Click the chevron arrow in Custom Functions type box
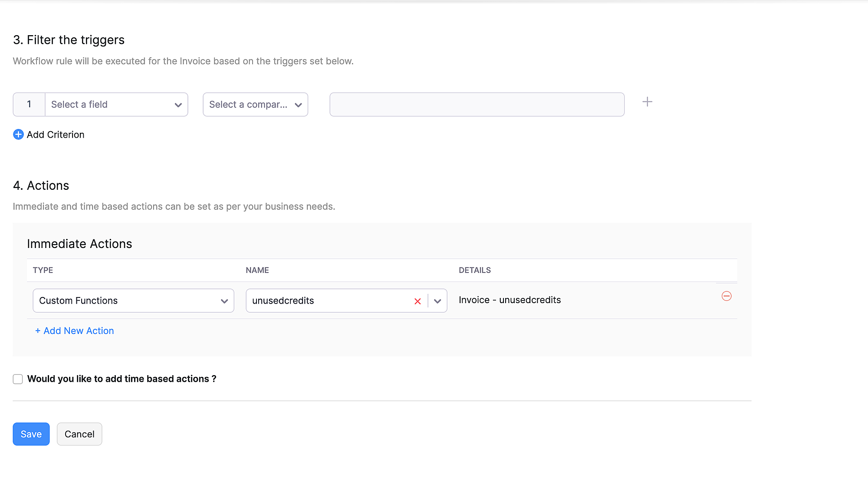The width and height of the screenshot is (868, 479). (224, 301)
